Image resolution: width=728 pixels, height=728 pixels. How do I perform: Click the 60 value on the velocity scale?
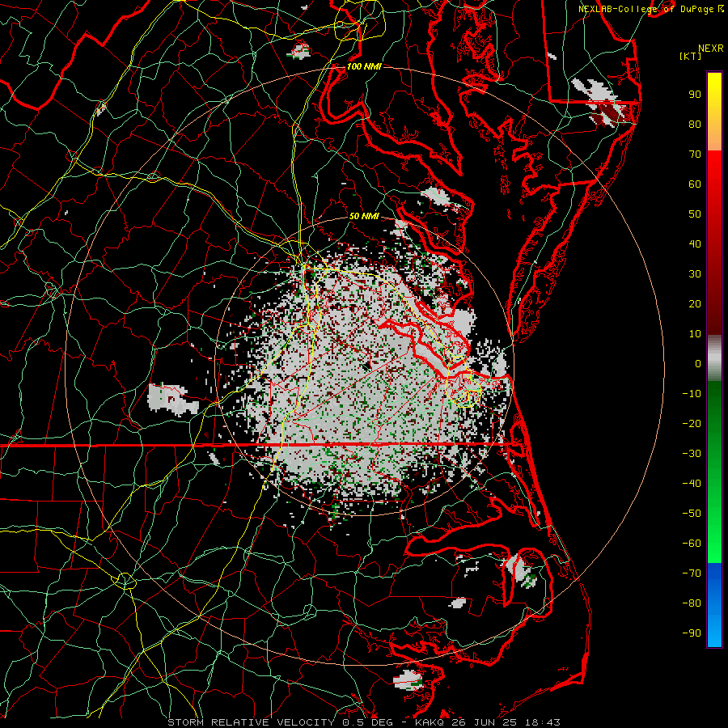pos(695,184)
